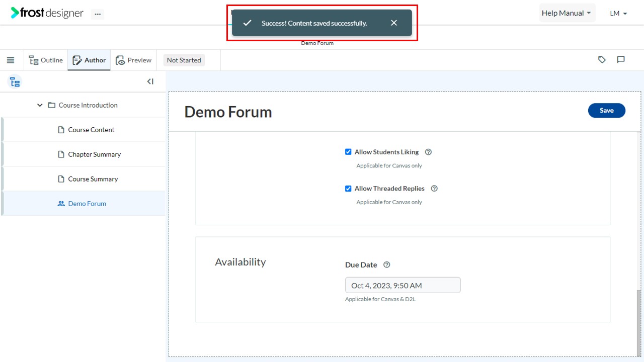The image size is (644, 362).
Task: Click the Frost Designer logo
Action: tap(47, 13)
